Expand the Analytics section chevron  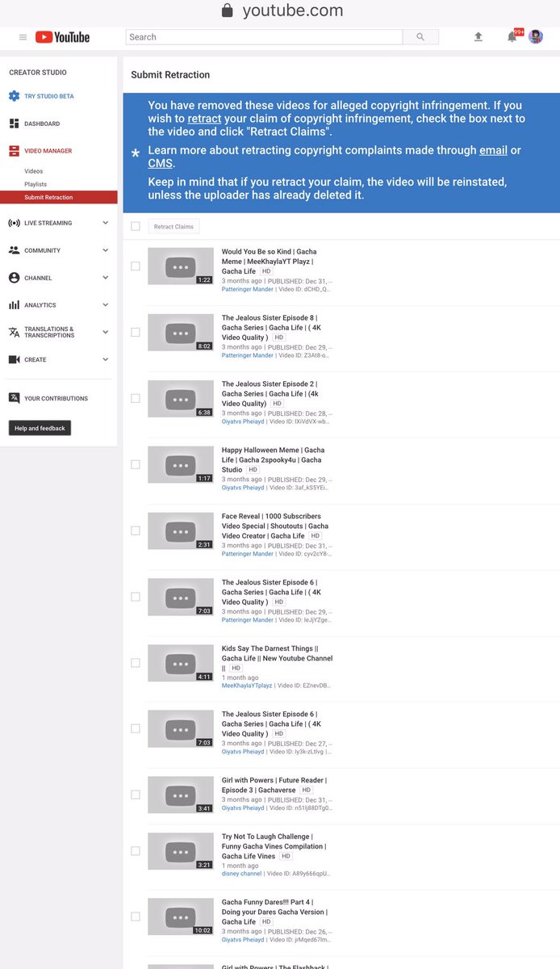click(x=106, y=305)
